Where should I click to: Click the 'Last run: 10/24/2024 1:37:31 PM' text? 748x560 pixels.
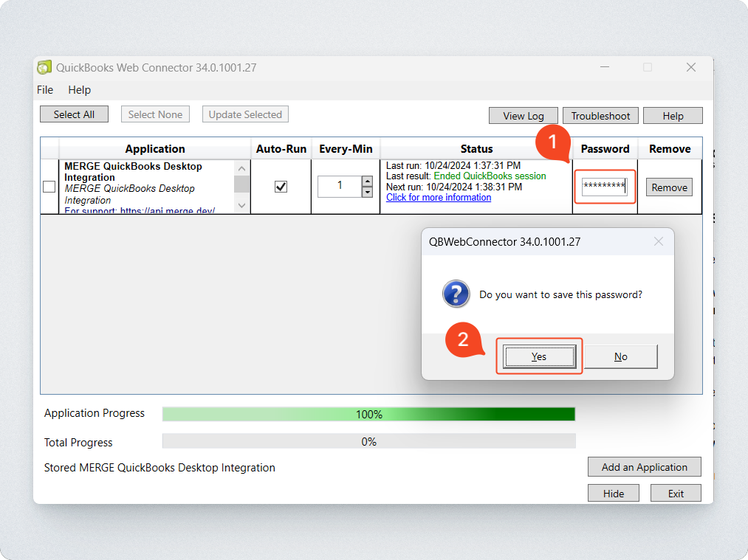(453, 165)
